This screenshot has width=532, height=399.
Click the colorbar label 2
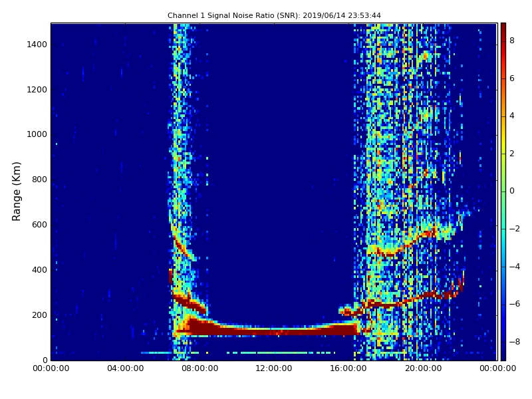(512, 154)
